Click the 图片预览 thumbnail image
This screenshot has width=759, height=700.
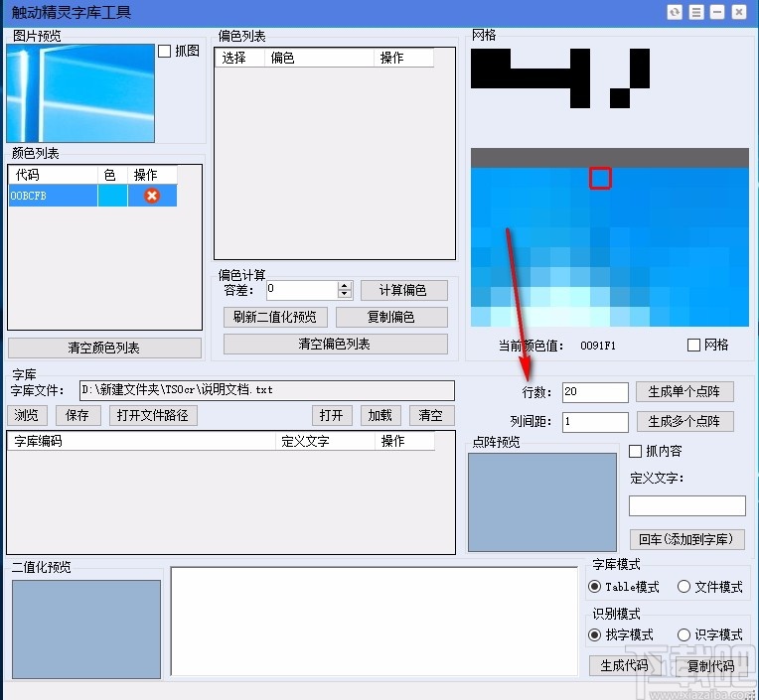pyautogui.click(x=80, y=93)
